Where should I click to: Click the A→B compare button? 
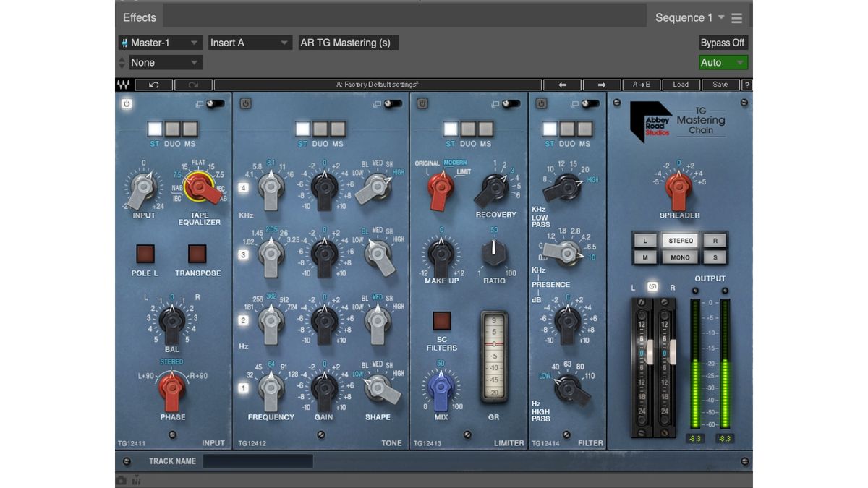tap(642, 85)
